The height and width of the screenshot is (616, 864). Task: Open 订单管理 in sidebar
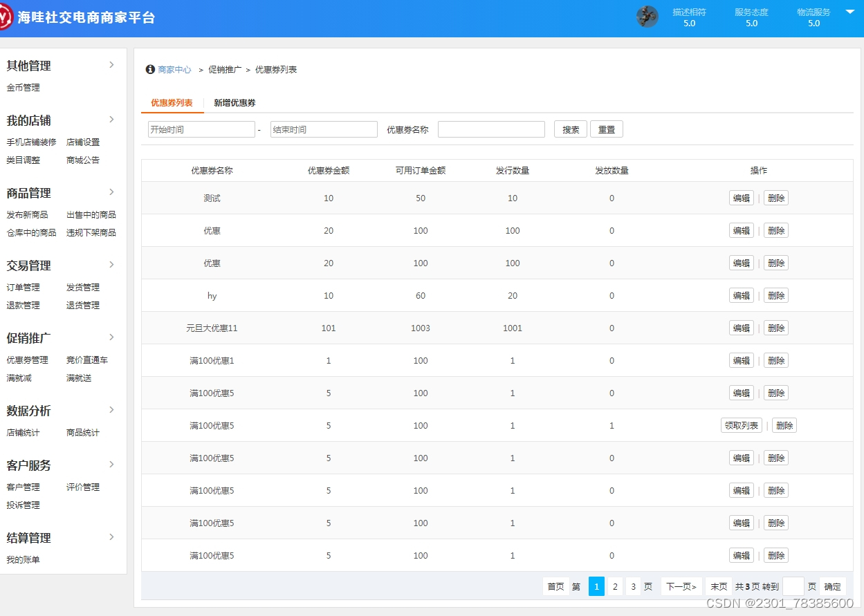pyautogui.click(x=24, y=288)
